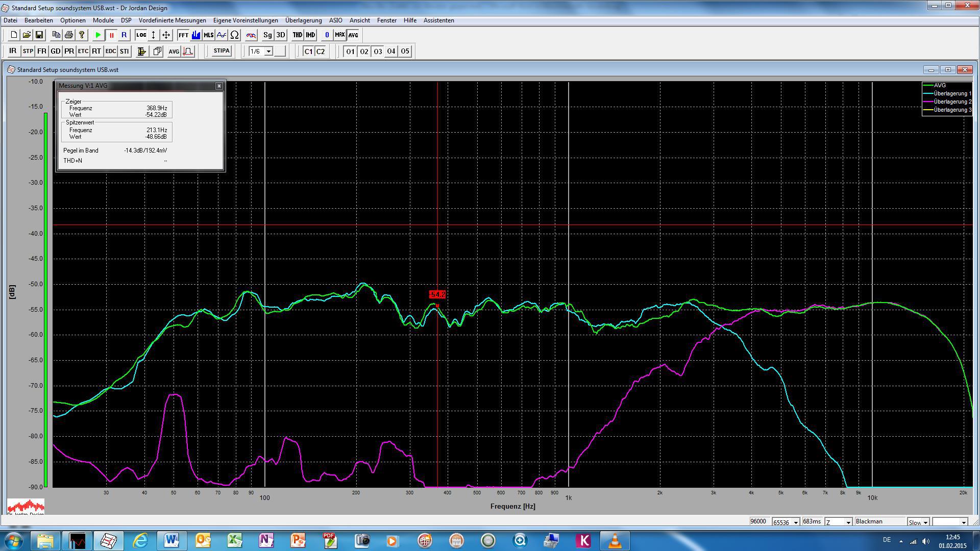Open the Z weighting dropdown

tap(848, 522)
